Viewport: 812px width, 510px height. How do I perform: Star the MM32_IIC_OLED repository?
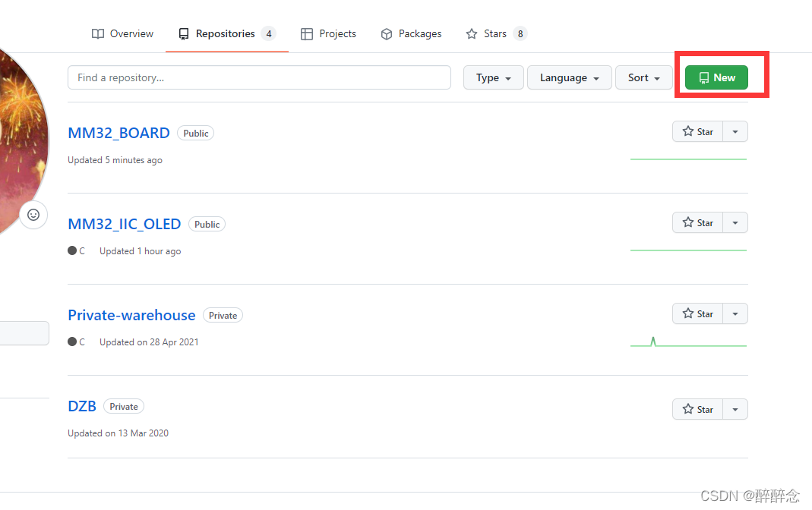pyautogui.click(x=697, y=222)
